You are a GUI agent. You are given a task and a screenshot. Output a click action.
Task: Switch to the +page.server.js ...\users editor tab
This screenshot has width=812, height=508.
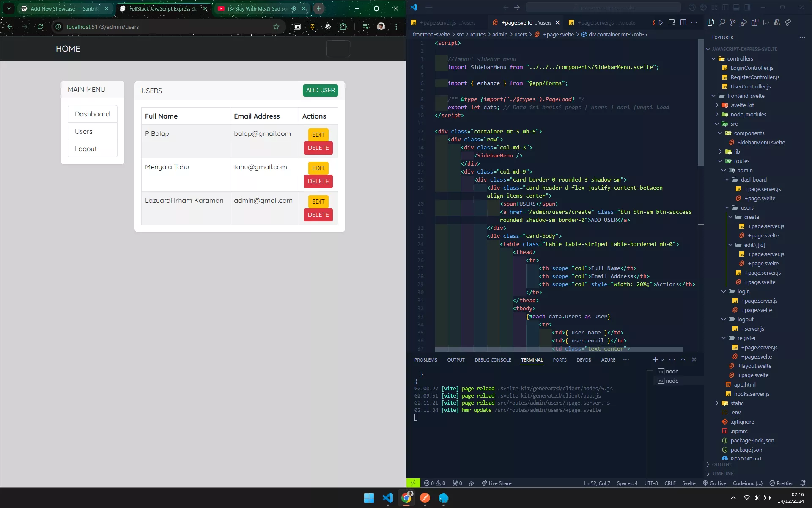447,23
